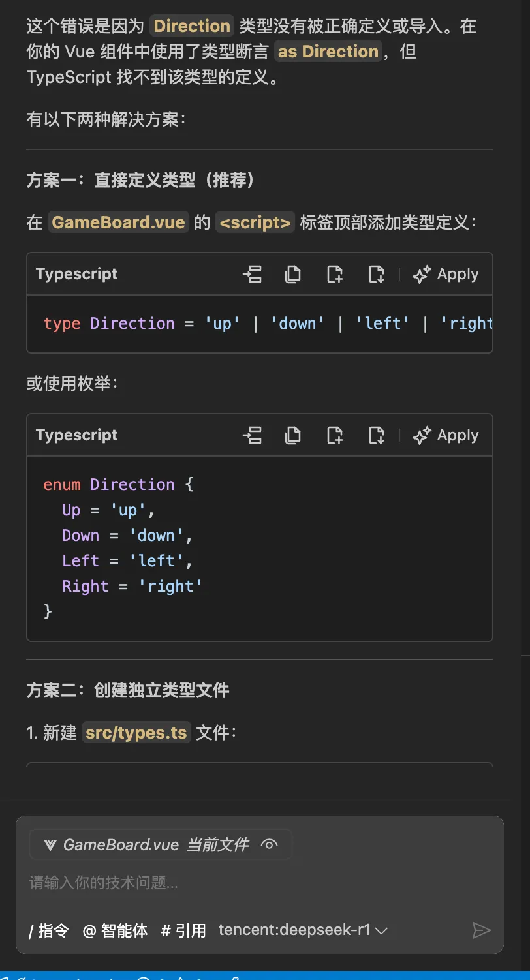Copy the enum Direction code block

click(293, 436)
